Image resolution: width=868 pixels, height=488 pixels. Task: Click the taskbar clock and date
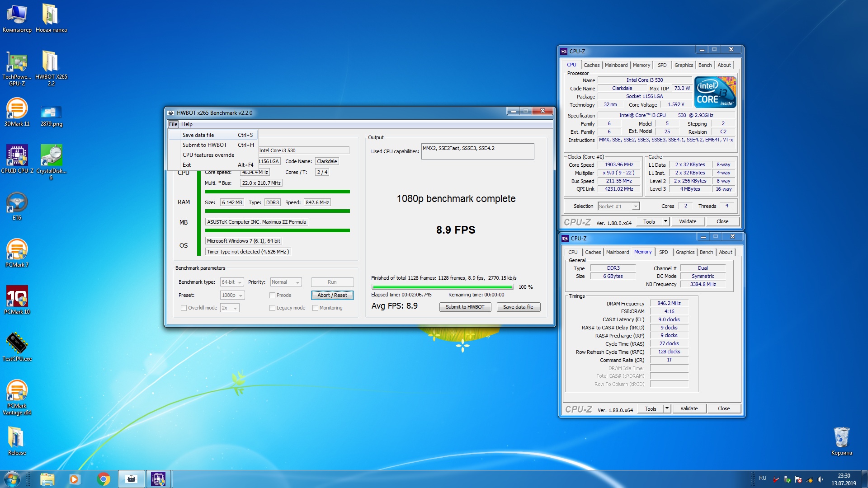(x=844, y=479)
